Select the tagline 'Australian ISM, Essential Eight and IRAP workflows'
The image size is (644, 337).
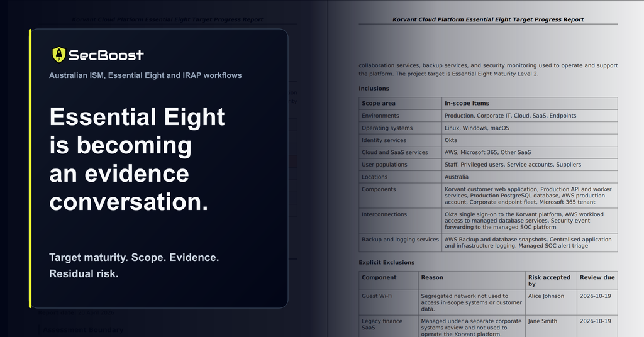click(x=145, y=75)
